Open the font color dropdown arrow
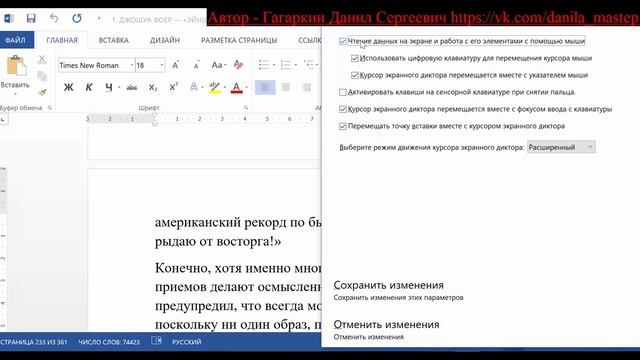This screenshot has width=640, height=360. (247, 87)
